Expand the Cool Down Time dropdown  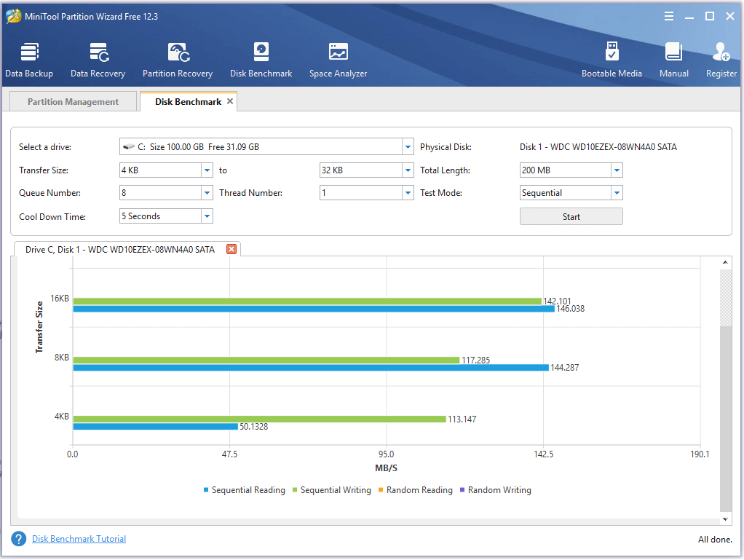click(207, 216)
